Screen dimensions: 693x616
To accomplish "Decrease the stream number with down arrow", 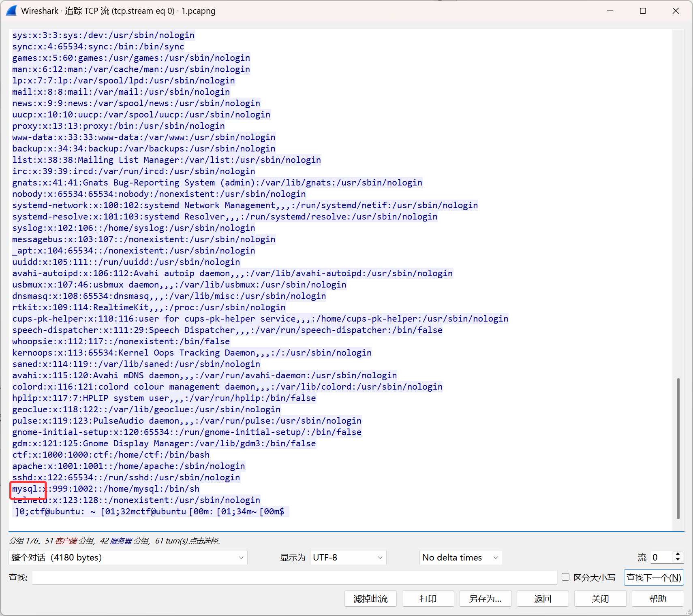I will click(x=678, y=560).
